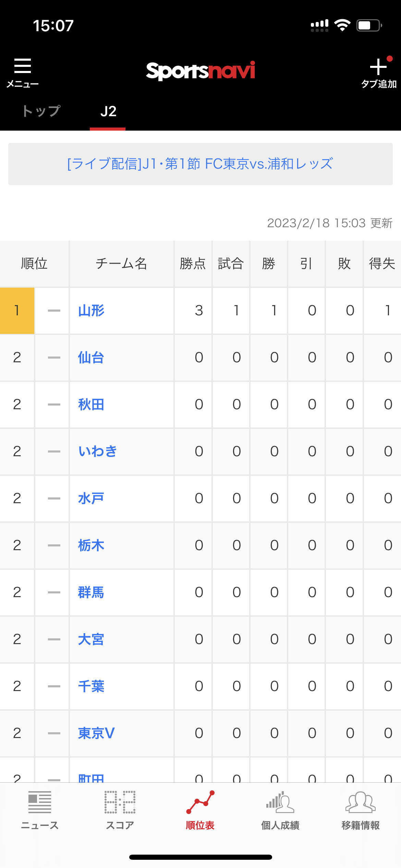
Task: Open the 個人成績 player stats icon
Action: pyautogui.click(x=280, y=802)
